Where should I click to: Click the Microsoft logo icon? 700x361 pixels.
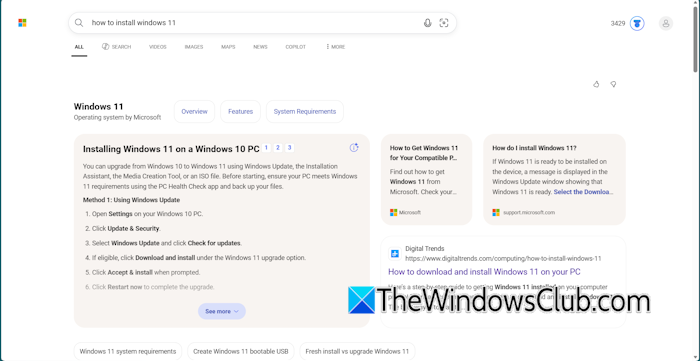coord(22,23)
